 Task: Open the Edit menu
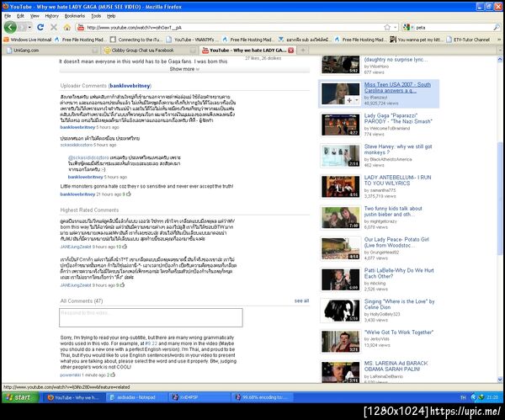point(20,16)
